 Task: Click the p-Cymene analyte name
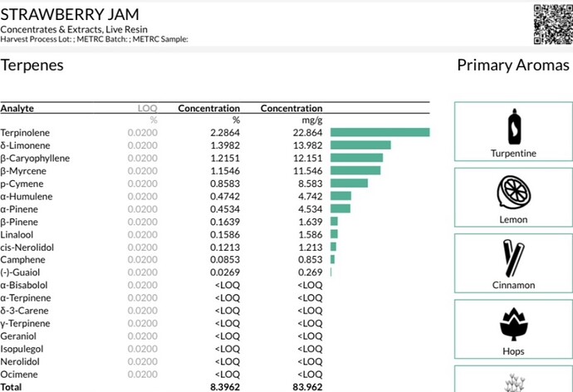[x=22, y=184]
